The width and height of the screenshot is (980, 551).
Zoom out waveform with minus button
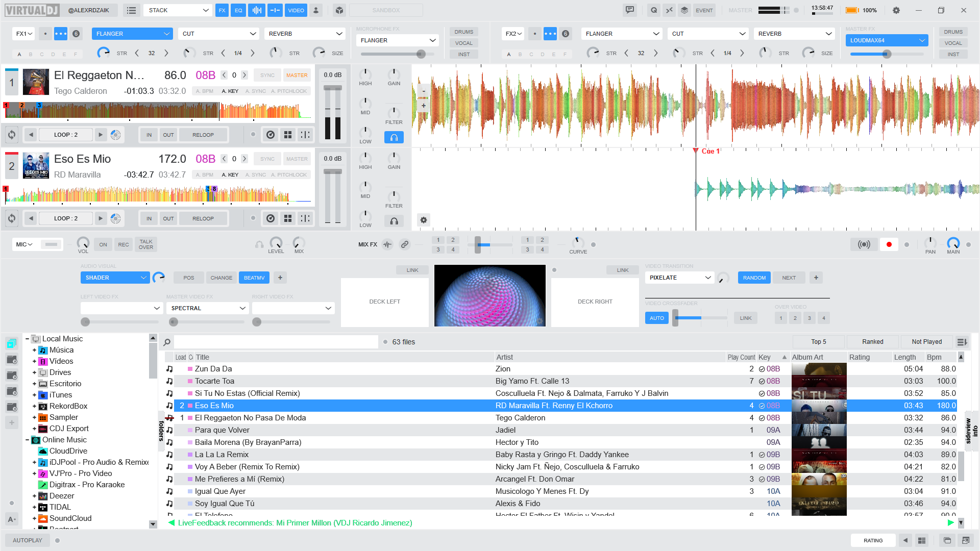coord(424,91)
